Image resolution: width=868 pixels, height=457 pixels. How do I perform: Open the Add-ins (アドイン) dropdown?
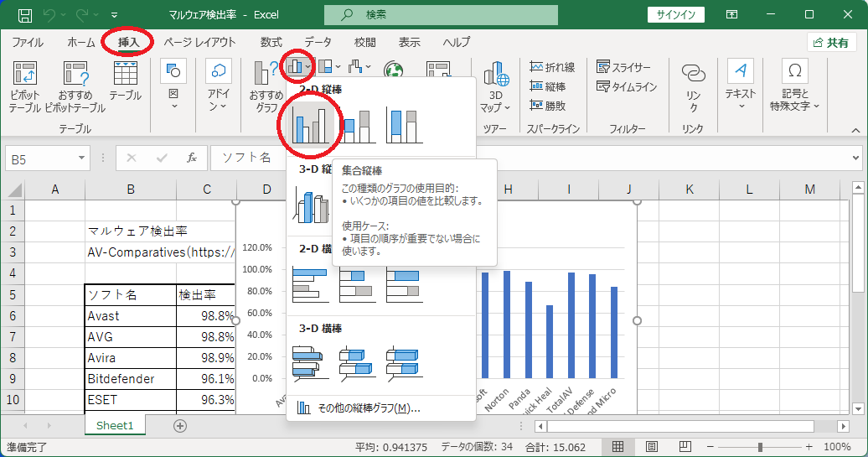pos(218,85)
